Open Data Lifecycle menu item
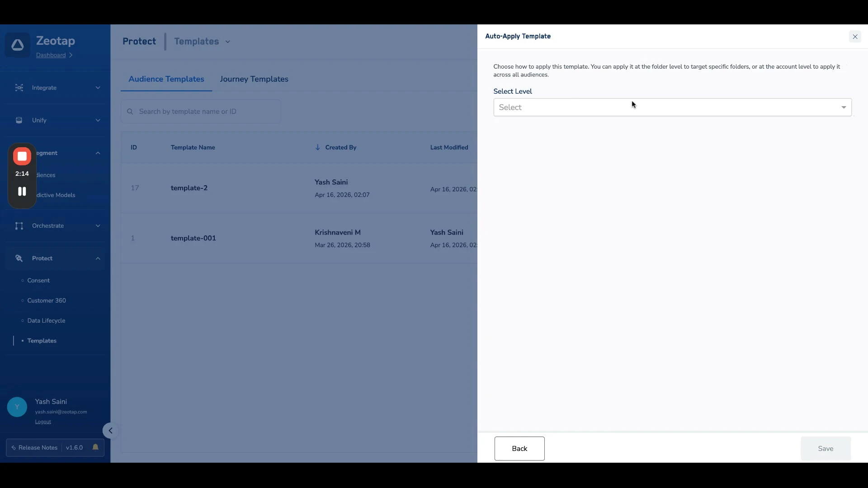The width and height of the screenshot is (868, 488). (x=46, y=321)
